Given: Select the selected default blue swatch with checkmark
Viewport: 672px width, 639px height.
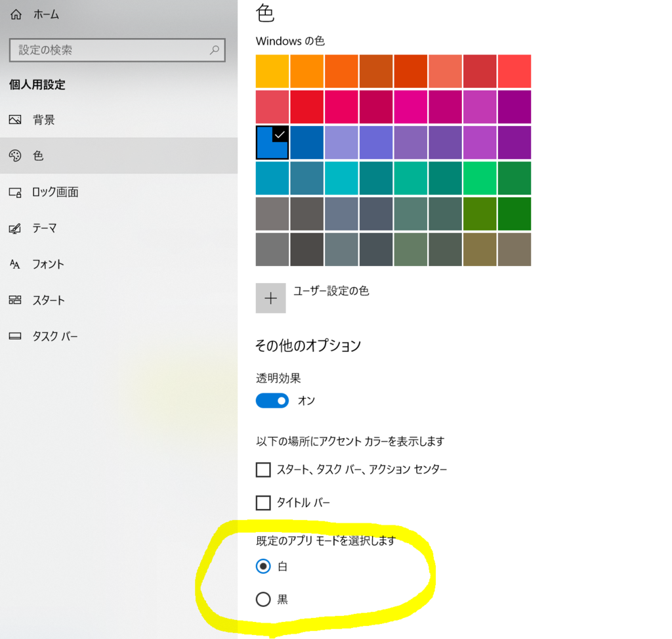Looking at the screenshot, I should [272, 143].
